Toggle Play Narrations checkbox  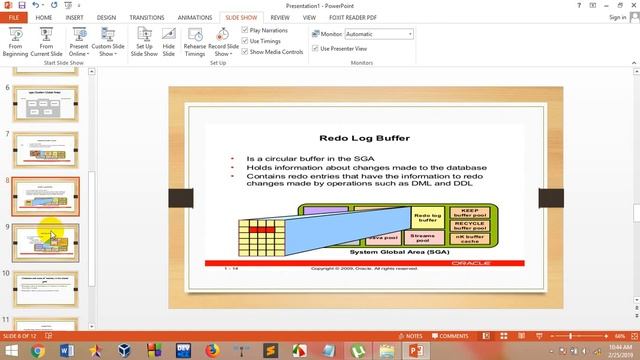(245, 30)
